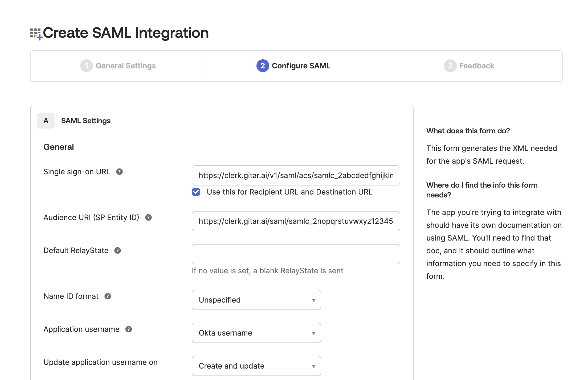Click the Single sign-on URL input field
588x380 pixels.
point(296,175)
